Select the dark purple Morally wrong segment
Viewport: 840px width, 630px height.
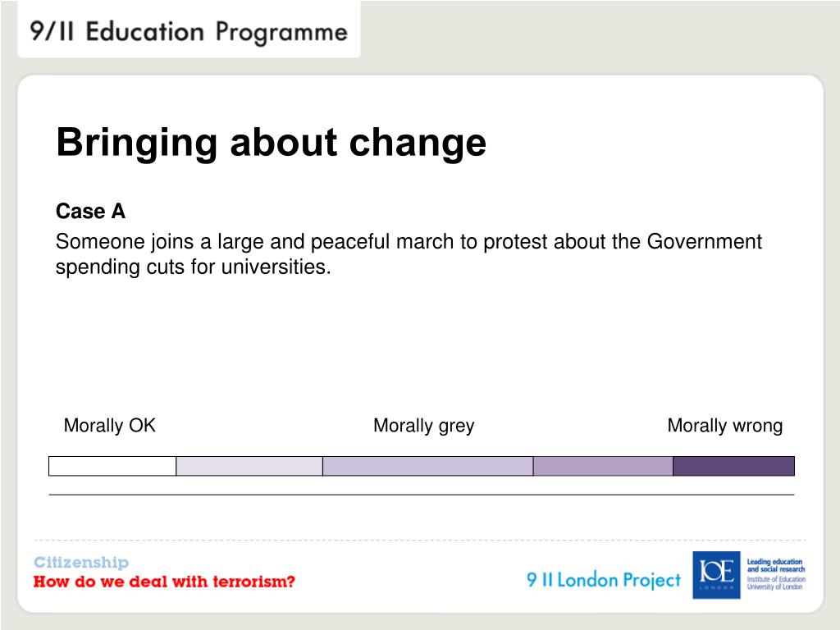click(734, 466)
